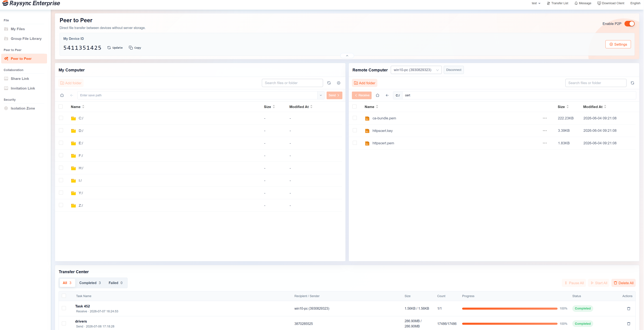Viewport: 644px width, 330px height.
Task: Open Transfer List in header
Action: pos(557,3)
